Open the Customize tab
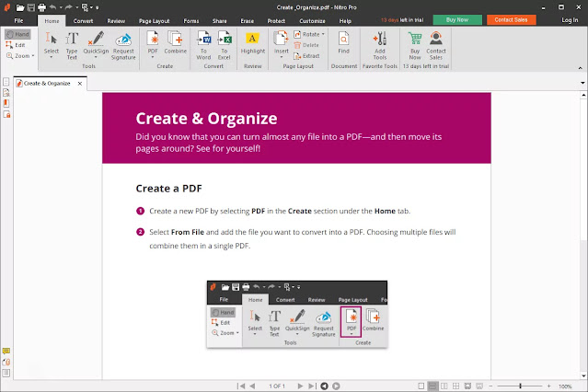The width and height of the screenshot is (588, 392). tap(312, 21)
